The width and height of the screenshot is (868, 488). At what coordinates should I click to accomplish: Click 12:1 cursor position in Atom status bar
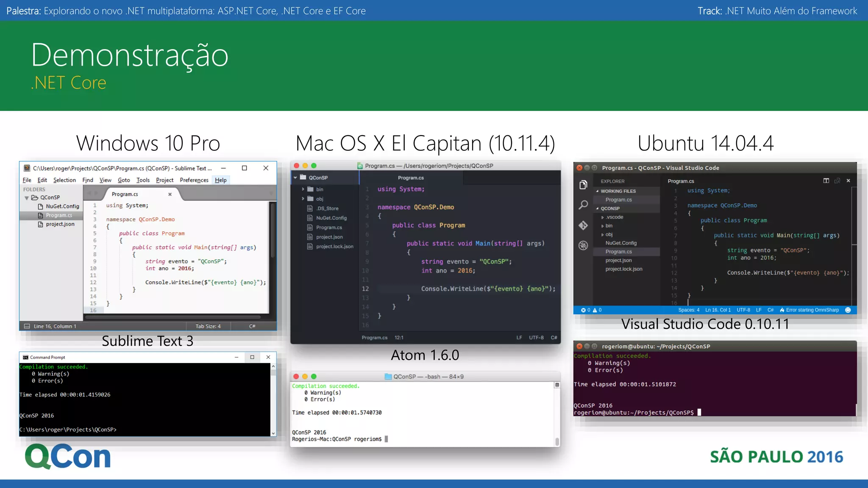(399, 338)
